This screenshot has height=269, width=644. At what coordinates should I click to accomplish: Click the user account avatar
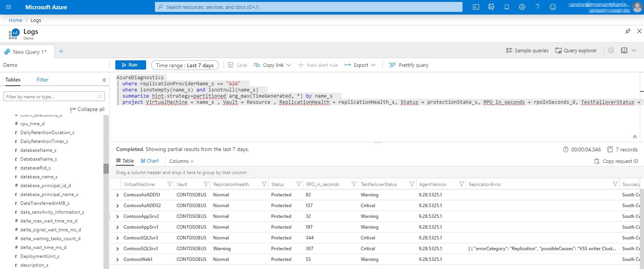pos(637,7)
